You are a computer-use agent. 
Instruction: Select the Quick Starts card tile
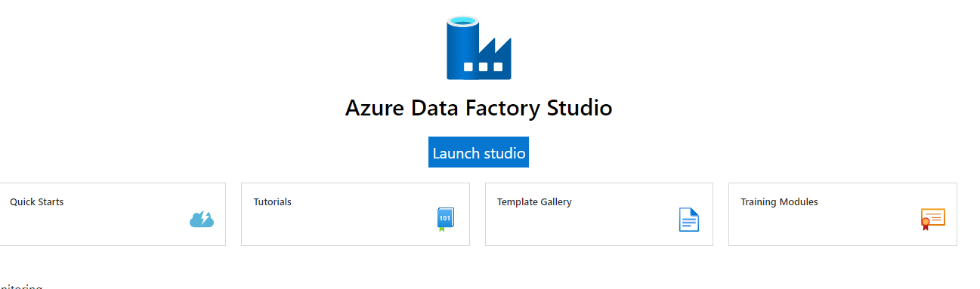click(113, 214)
